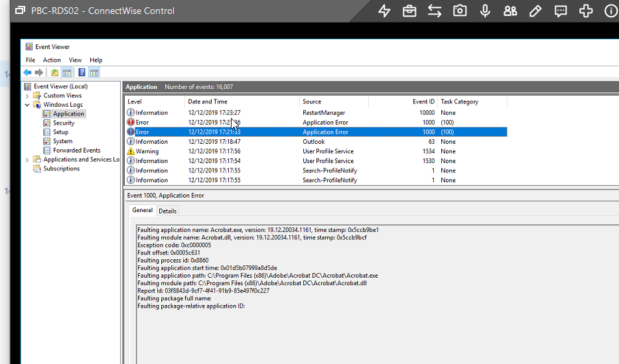The image size is (619, 364).
Task: Sort events by Date and Time header
Action: click(x=241, y=101)
